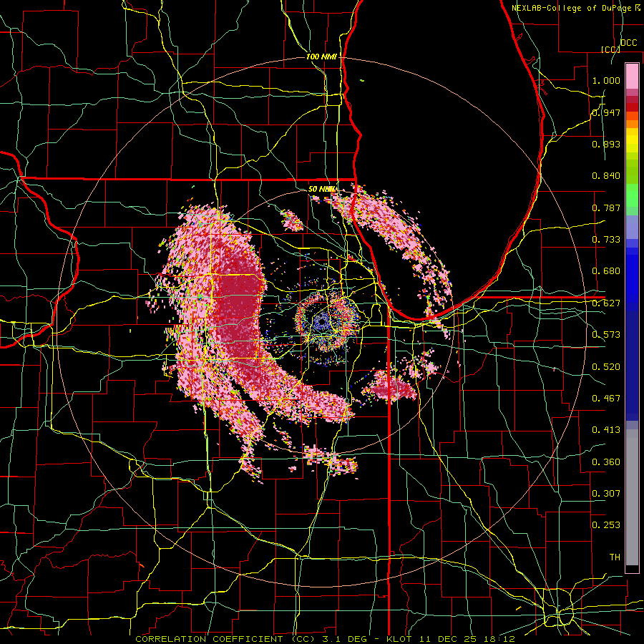
Task: Click the 100 NMI range ring label
Action: 321,57
